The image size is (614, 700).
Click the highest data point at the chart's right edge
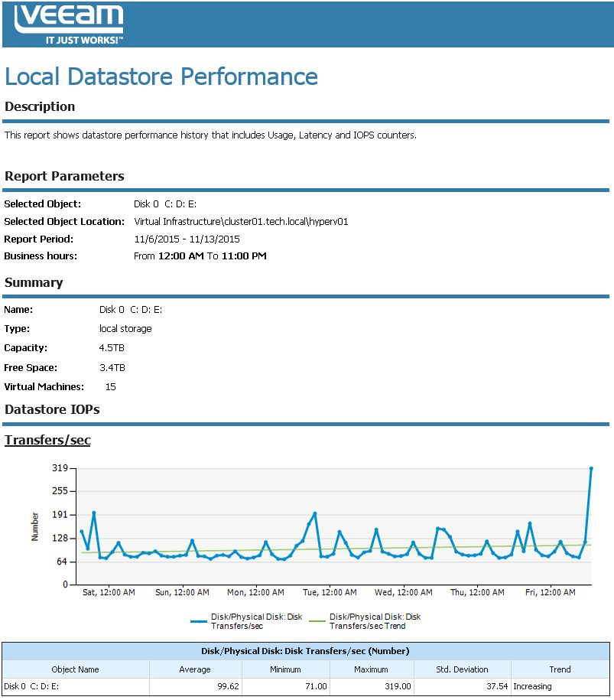(x=591, y=469)
